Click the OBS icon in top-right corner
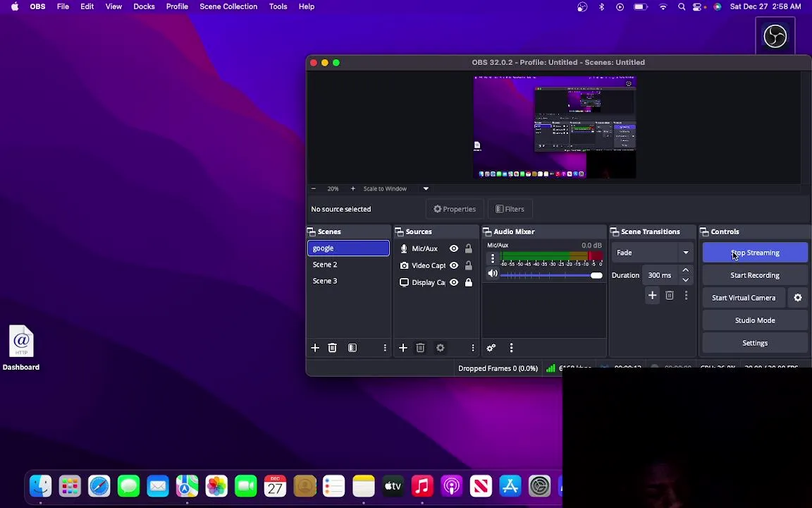Screen dimensions: 812x508 [x=775, y=36]
